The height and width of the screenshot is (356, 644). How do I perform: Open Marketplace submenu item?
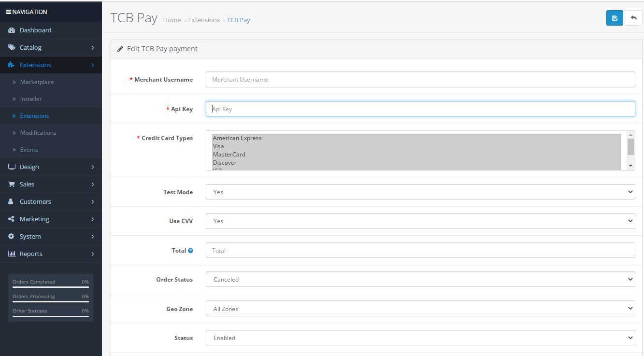tap(51, 82)
